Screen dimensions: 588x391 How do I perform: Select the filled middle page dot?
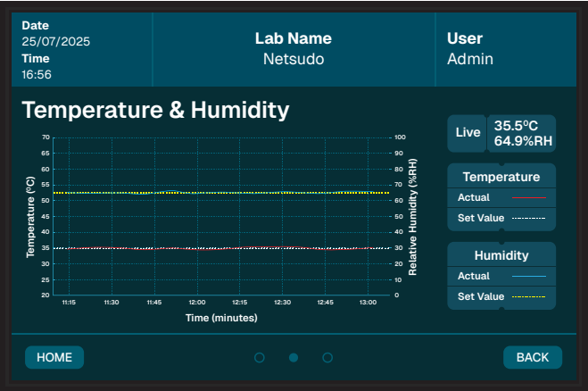[x=293, y=357]
